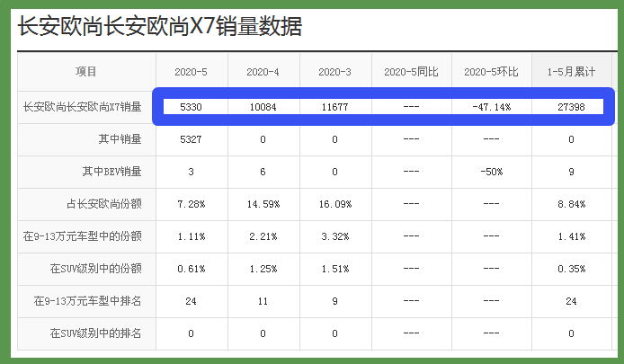
Task: Click the 8.84% cumulative share
Action: pyautogui.click(x=571, y=204)
